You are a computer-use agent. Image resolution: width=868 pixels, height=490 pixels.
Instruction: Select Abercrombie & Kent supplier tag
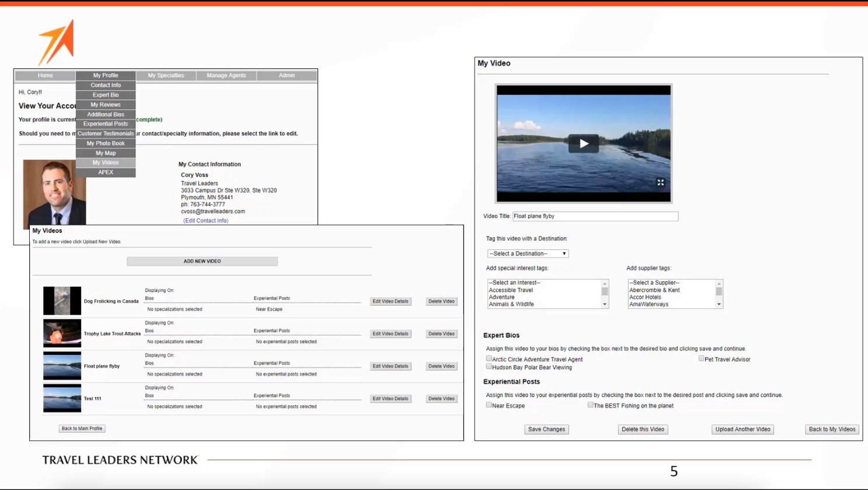654,290
